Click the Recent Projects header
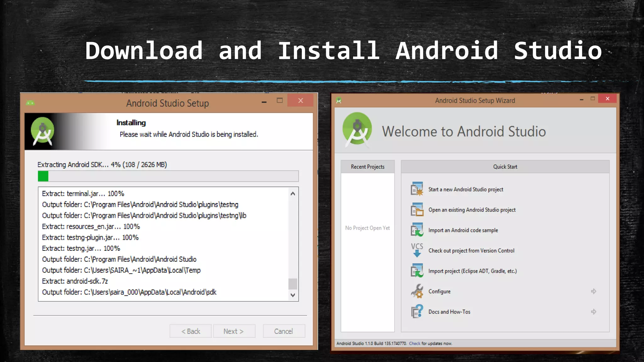 click(x=368, y=167)
